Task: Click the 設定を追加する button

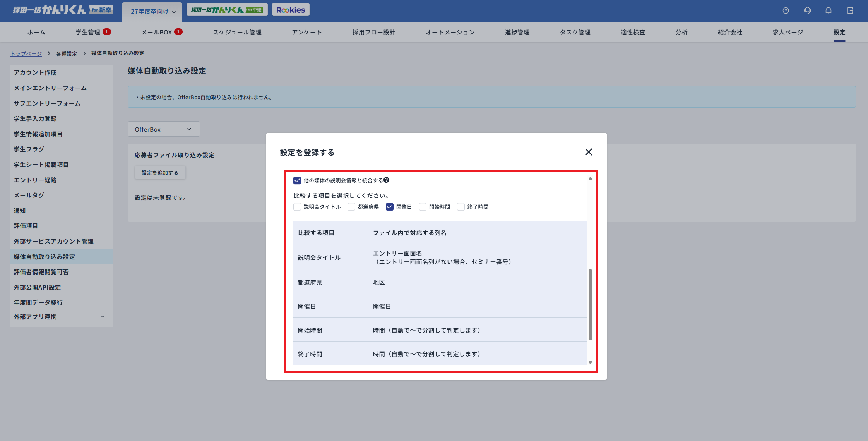Action: tap(160, 173)
